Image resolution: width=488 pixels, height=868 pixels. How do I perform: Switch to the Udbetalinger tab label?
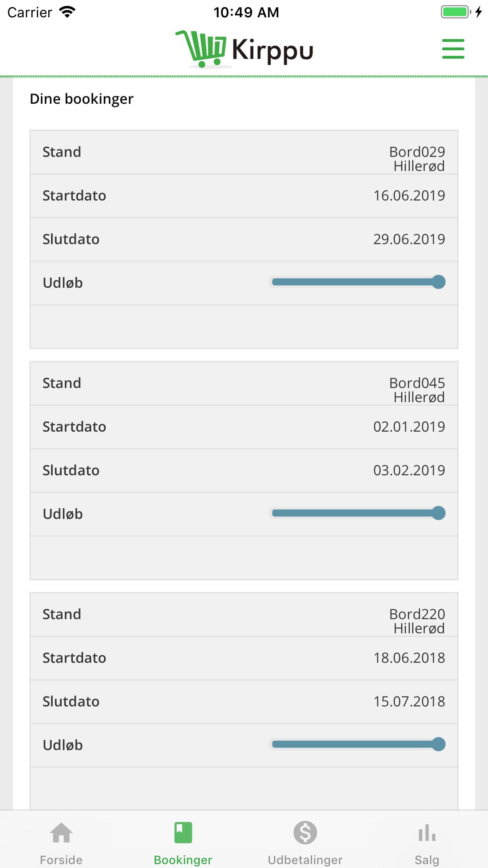[305, 860]
